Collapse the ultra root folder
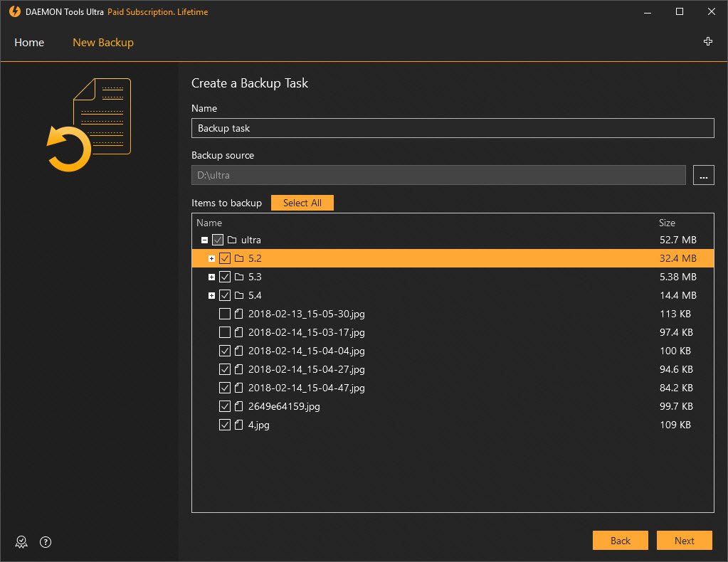This screenshot has height=562, width=728. coord(204,240)
